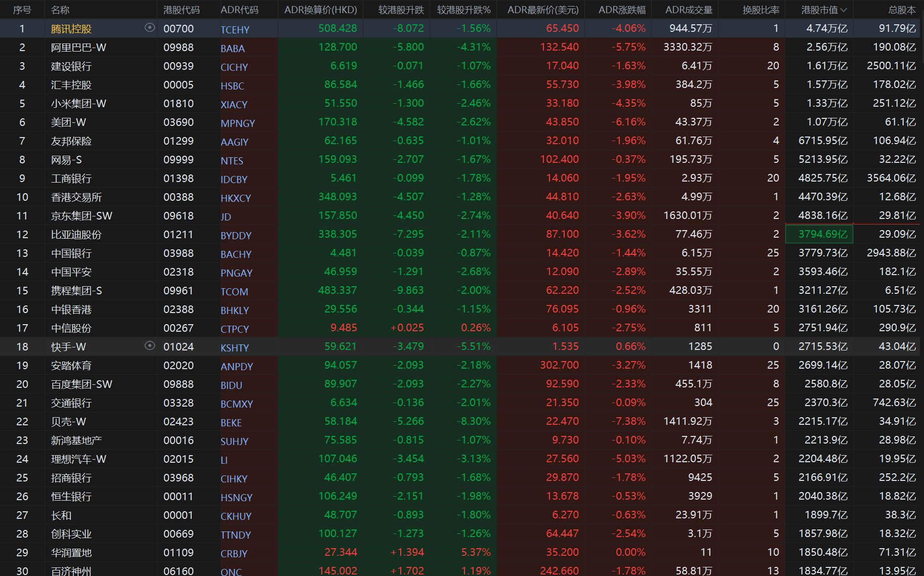Open ADR code BACHY

236,254
